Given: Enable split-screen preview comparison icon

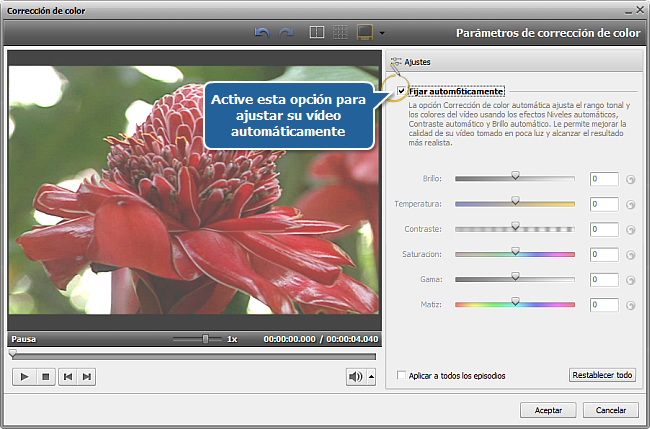Looking at the screenshot, I should click(317, 33).
